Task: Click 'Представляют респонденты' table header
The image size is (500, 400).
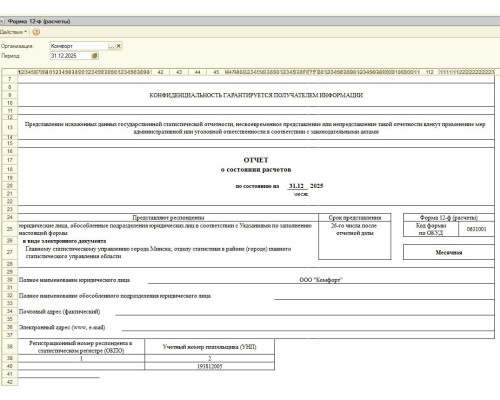Action: [x=168, y=218]
